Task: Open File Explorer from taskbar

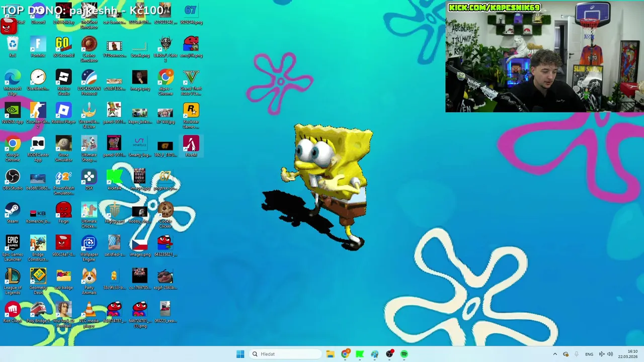Action: (330, 354)
